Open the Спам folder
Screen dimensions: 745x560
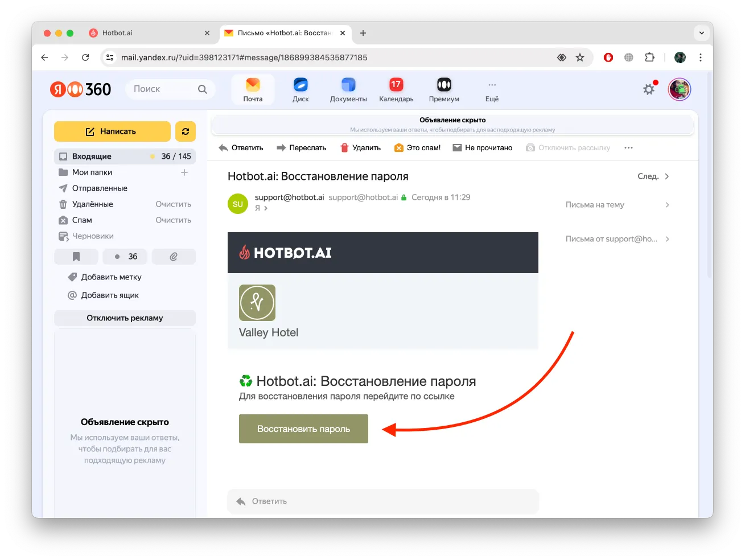click(x=82, y=220)
